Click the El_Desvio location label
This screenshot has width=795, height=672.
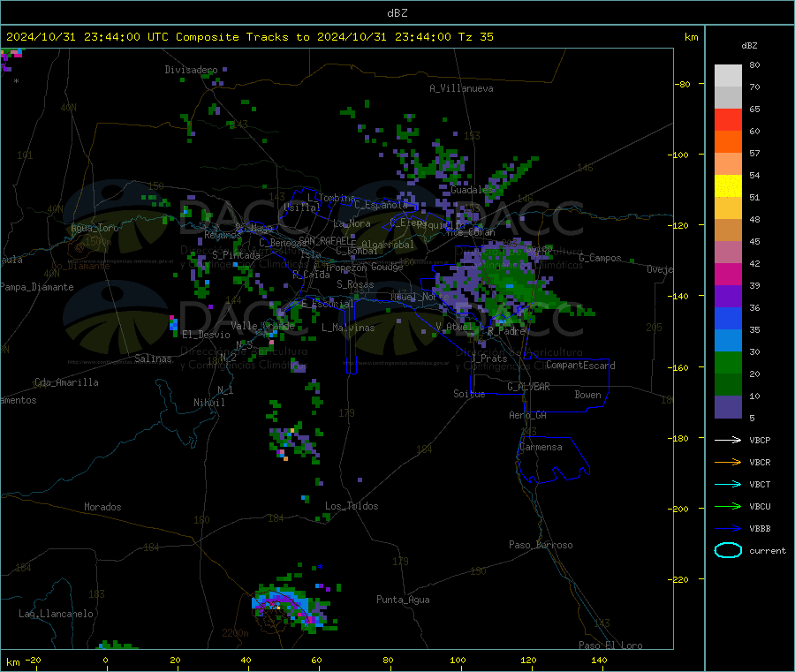(x=206, y=335)
